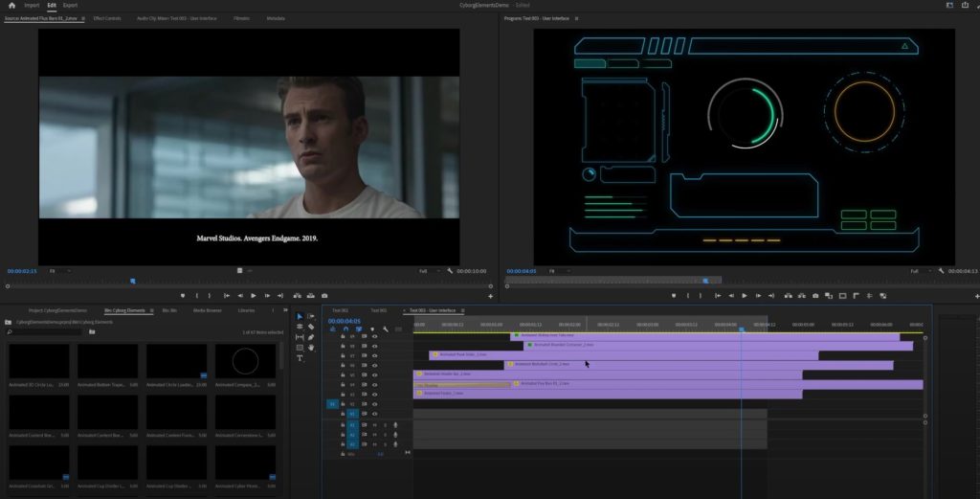Step back one frame in Program monitor
Image resolution: width=980 pixels, height=499 pixels.
[730, 296]
